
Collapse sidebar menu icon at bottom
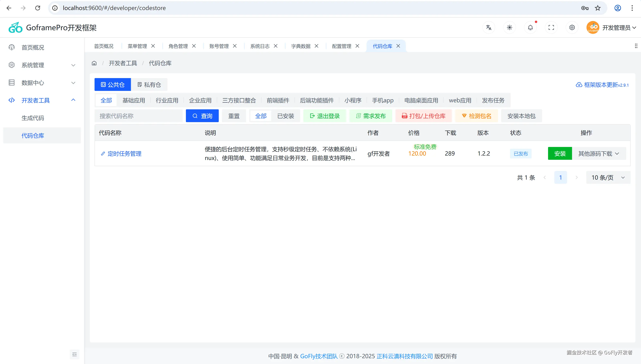[x=75, y=354]
